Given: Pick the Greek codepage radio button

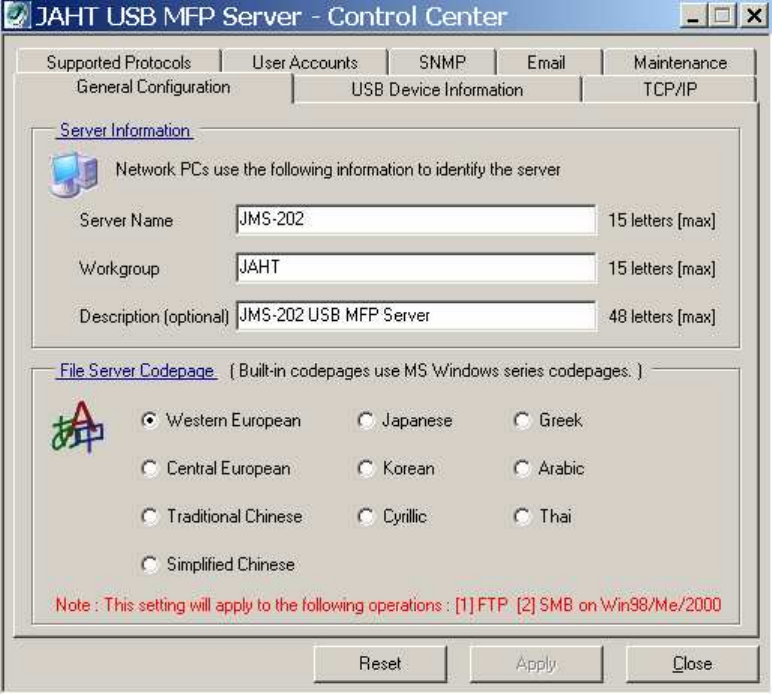Looking at the screenshot, I should [548, 420].
